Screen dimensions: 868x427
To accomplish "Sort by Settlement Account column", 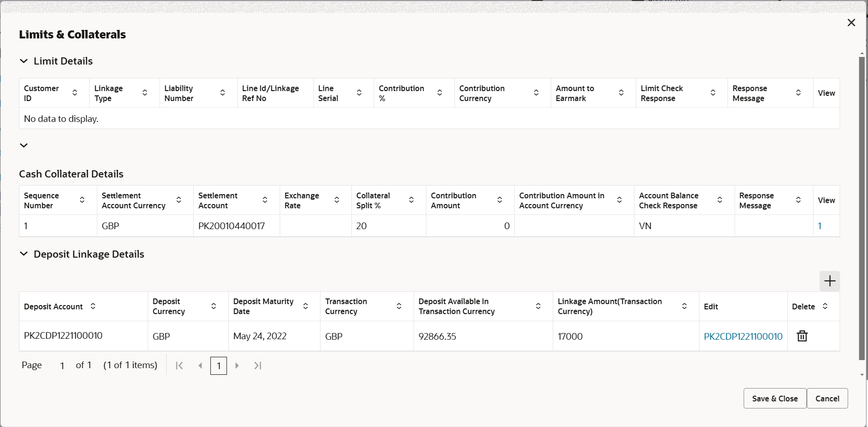I will click(x=265, y=200).
